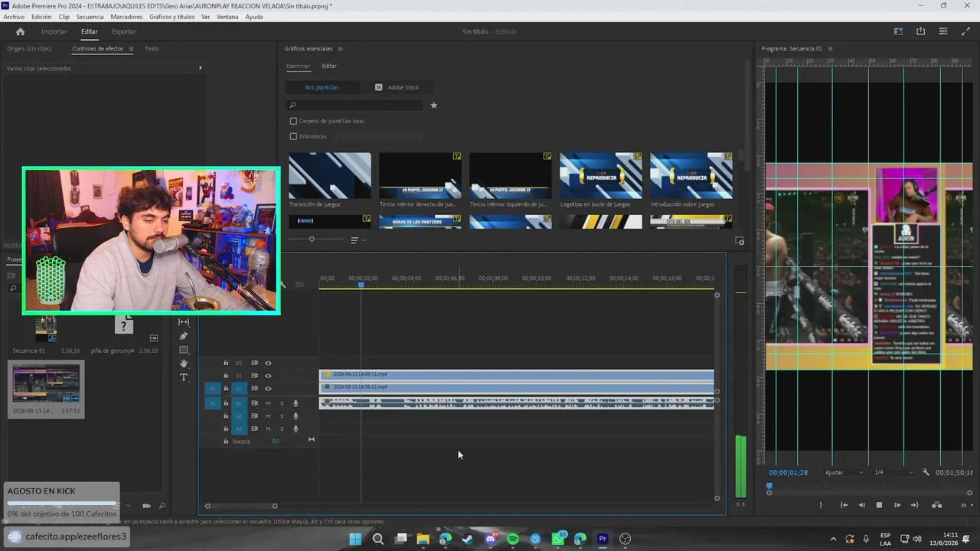Open Gráficos y títulos menu
Viewport: 980px width, 551px height.
[172, 17]
